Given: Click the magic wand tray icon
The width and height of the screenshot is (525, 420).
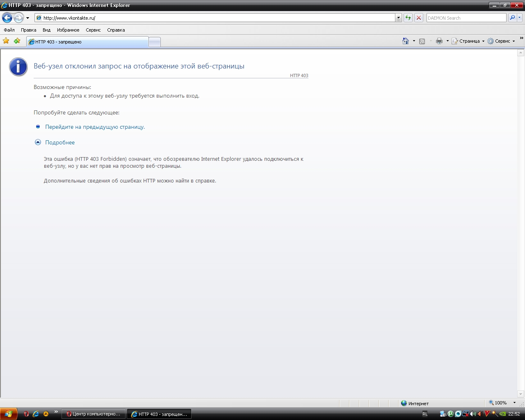Looking at the screenshot, I should (x=495, y=414).
